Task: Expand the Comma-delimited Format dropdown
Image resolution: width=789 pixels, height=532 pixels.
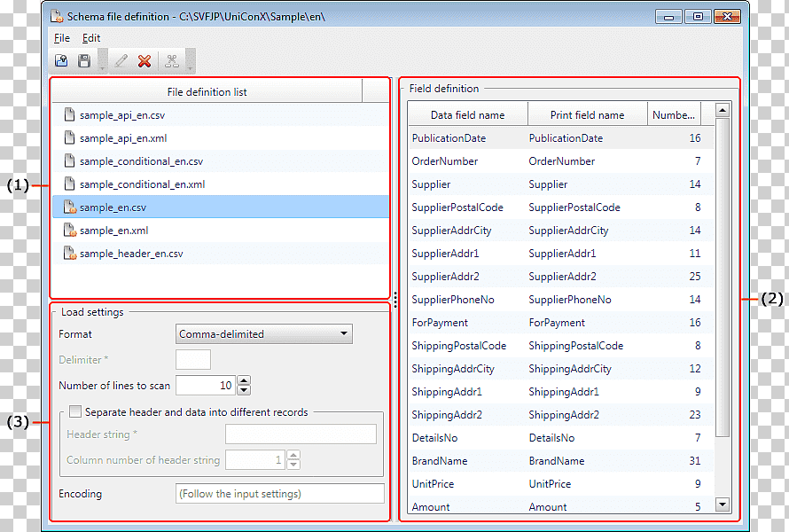Action: coord(344,333)
